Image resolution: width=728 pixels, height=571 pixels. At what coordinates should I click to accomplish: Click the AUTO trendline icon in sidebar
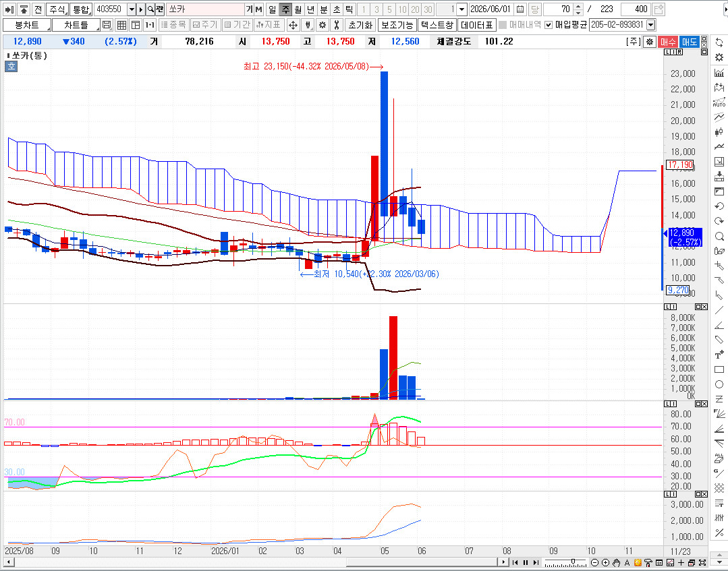(x=719, y=102)
